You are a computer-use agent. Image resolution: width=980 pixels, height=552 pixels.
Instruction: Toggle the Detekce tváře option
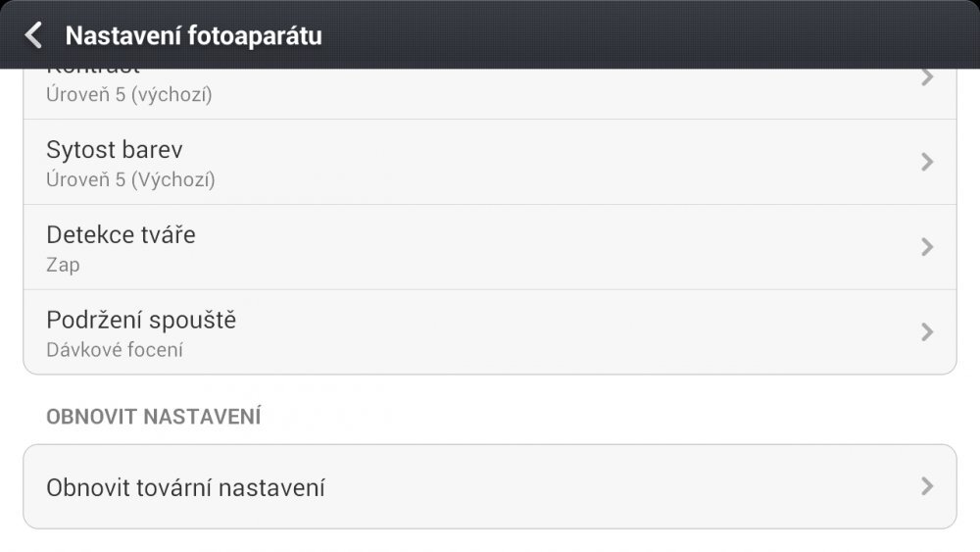pos(121,235)
